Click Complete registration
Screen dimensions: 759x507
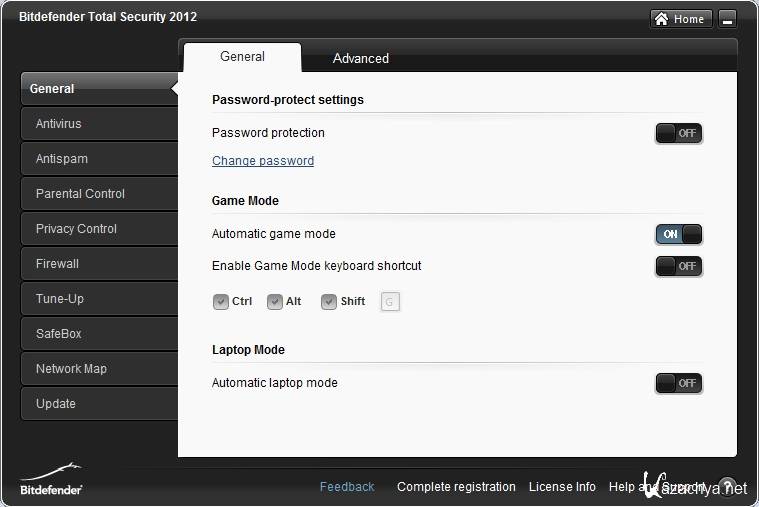(x=456, y=487)
